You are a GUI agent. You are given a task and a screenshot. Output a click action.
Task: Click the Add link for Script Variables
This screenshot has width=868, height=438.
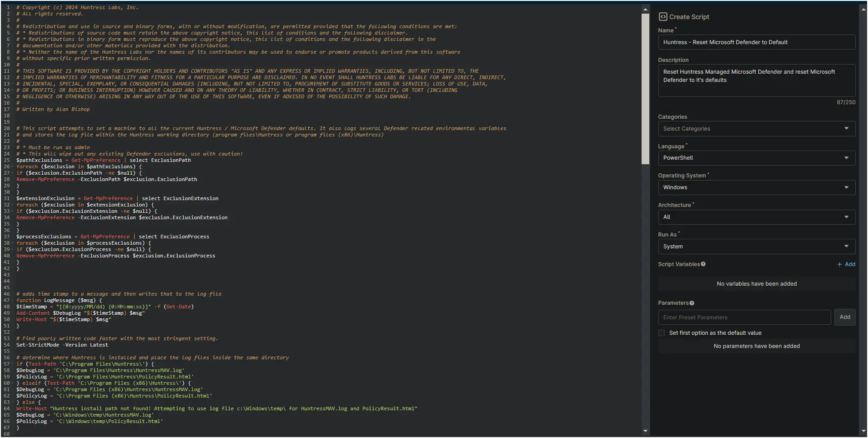point(846,264)
